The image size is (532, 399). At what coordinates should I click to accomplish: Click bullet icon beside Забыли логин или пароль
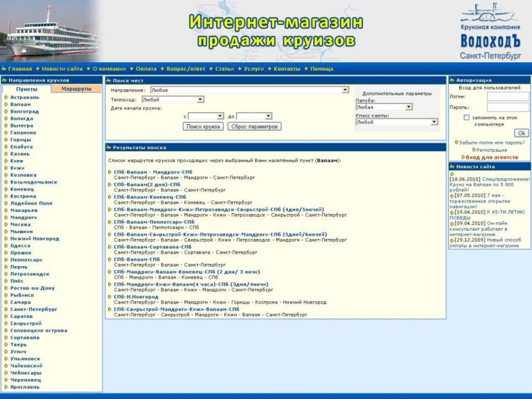tap(456, 142)
